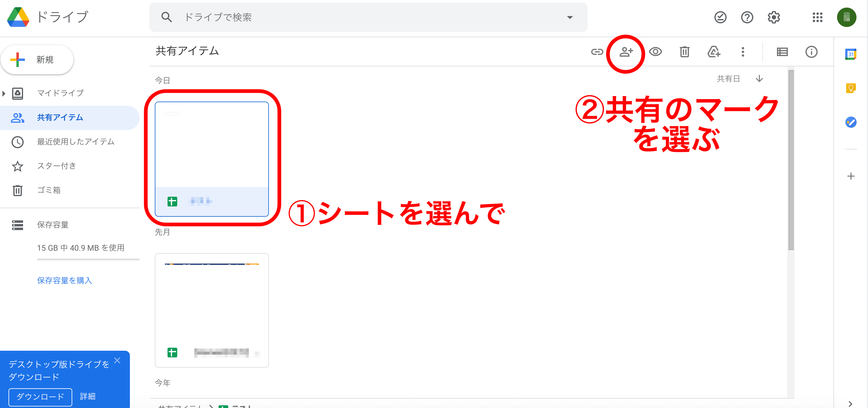
Task: Switch to list view layout
Action: pyautogui.click(x=782, y=52)
